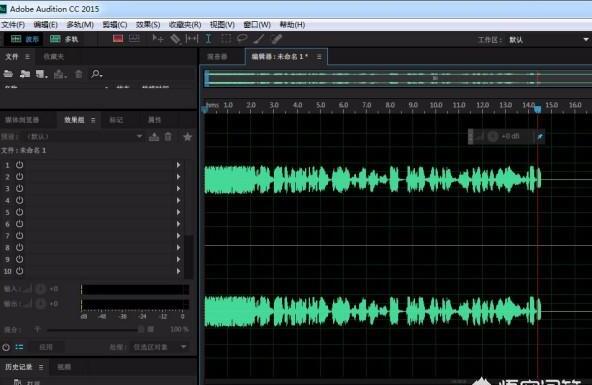Open the Effects Rack panel hamburger menu
The image size is (592, 385).
[93, 120]
